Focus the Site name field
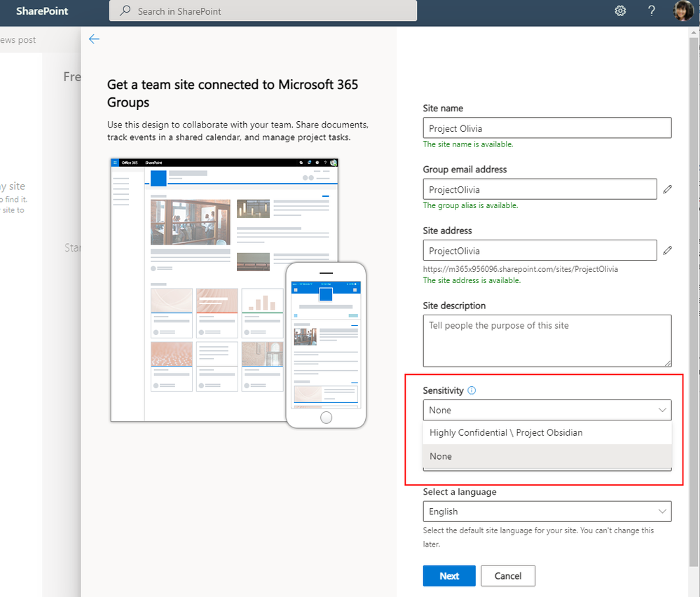 point(547,128)
